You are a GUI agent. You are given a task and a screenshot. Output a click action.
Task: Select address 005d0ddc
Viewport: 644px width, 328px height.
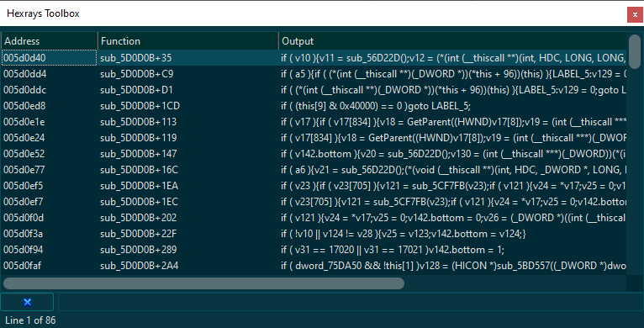pyautogui.click(x=24, y=90)
